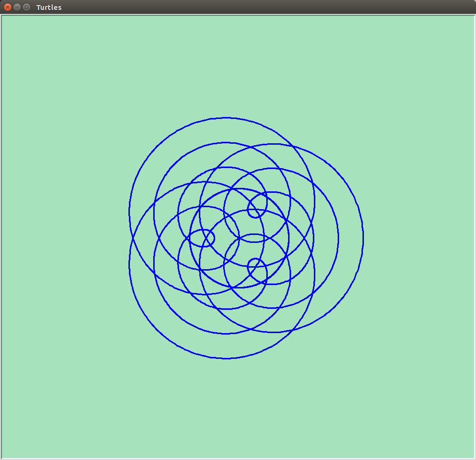Click the upper-right crossing of the outermost circles
Viewport: 476px width, 460px height.
(x=292, y=147)
